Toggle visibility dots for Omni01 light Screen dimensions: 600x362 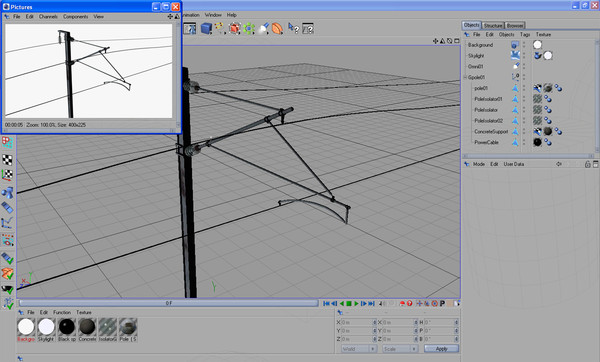pos(524,66)
